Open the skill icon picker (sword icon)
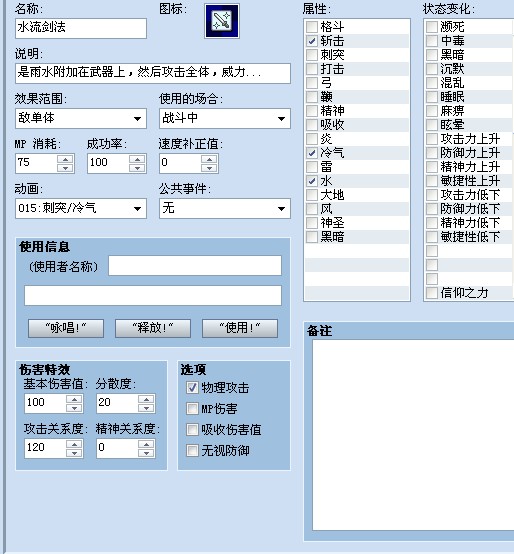This screenshot has width=514, height=554. (x=222, y=21)
